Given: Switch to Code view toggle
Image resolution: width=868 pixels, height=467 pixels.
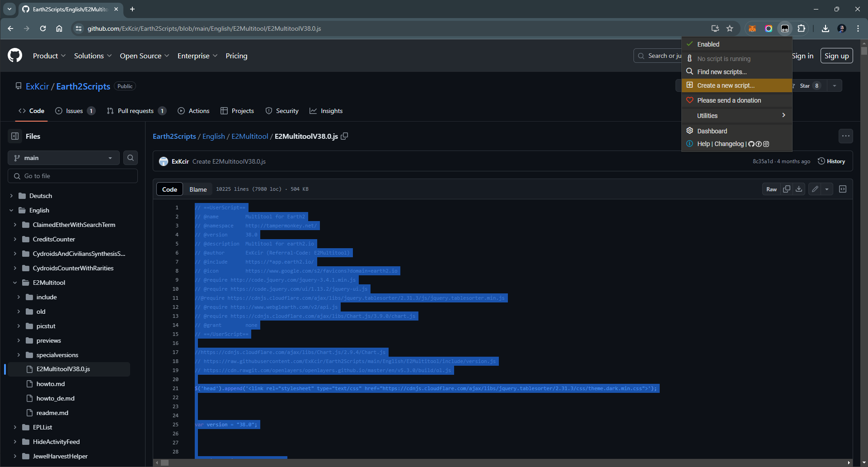Looking at the screenshot, I should [x=169, y=189].
